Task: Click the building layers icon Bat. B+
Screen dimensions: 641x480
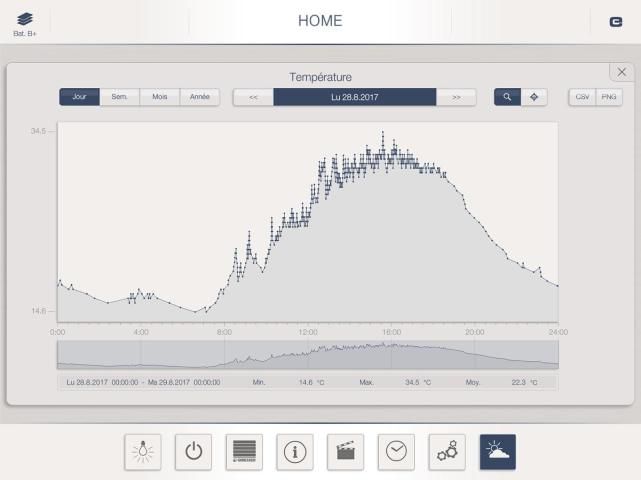Action: 24,22
